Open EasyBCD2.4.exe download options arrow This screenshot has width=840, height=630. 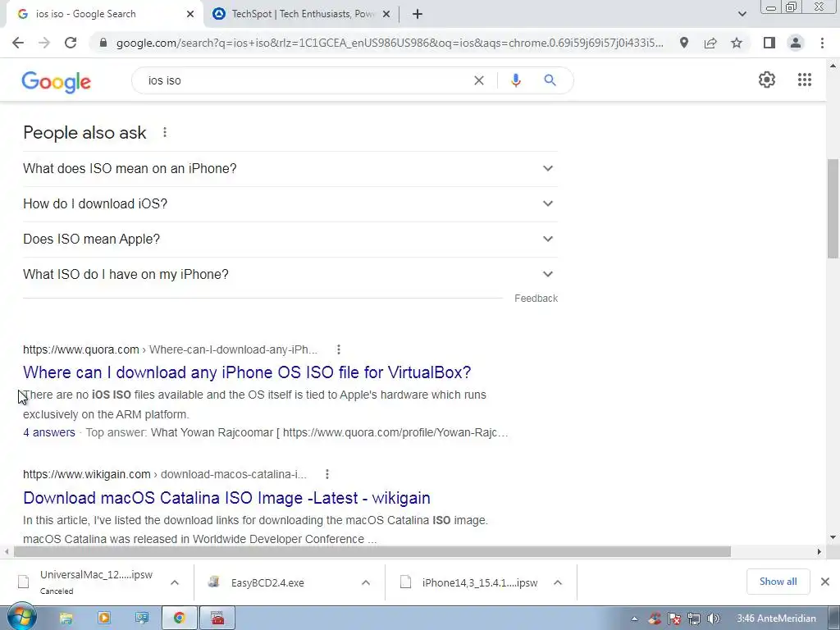pos(366,582)
